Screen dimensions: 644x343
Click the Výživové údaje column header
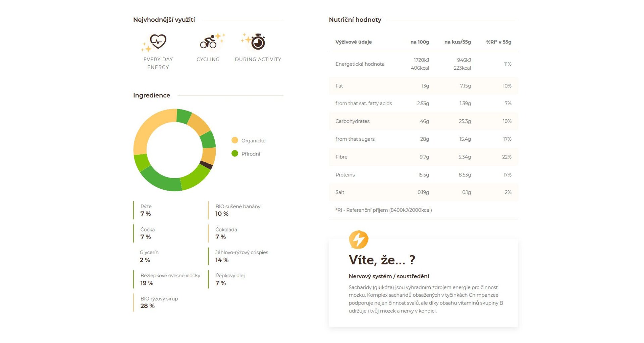click(x=354, y=42)
